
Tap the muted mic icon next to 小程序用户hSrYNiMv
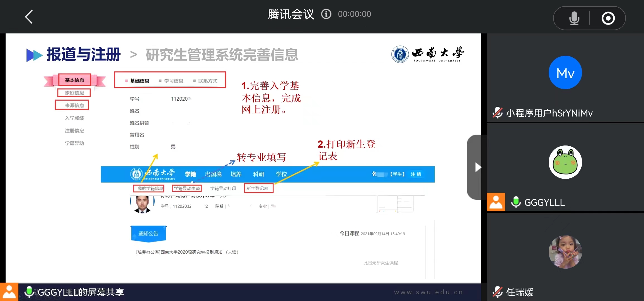497,113
